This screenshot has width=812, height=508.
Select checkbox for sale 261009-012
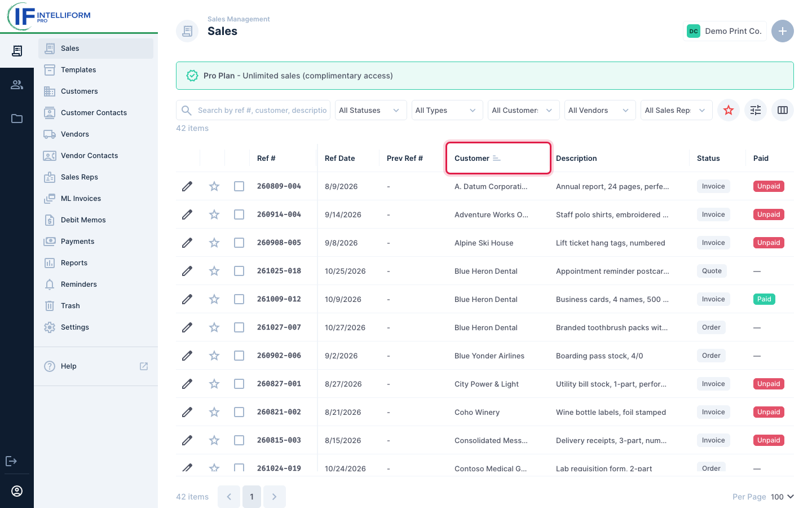(x=239, y=299)
